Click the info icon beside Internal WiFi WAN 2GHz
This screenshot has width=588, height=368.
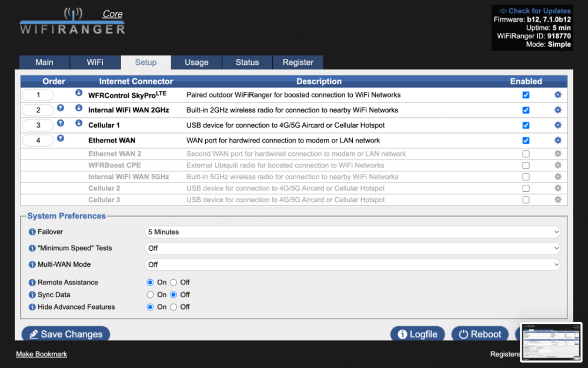coord(61,110)
